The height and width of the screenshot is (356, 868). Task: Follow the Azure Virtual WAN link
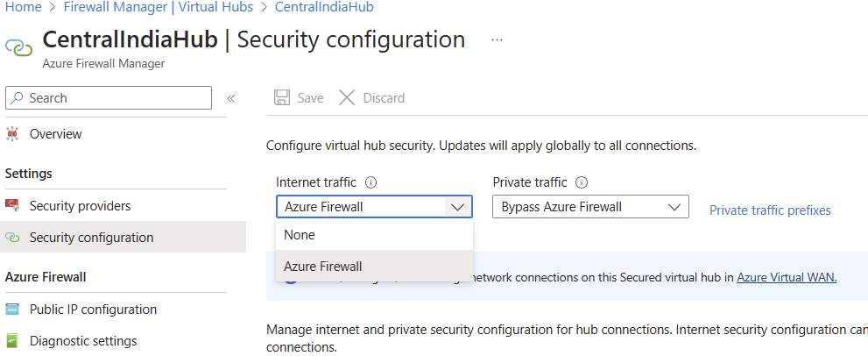(x=787, y=277)
